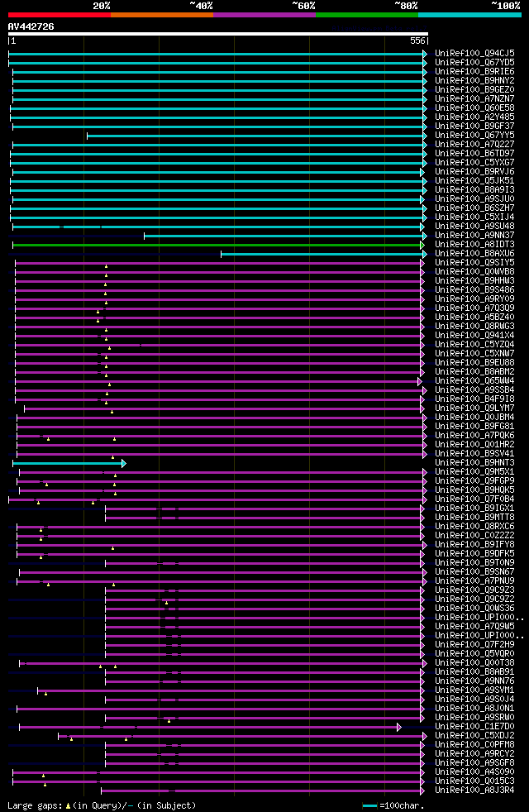Select label UniRef100_A8J0N1

click(474, 709)
